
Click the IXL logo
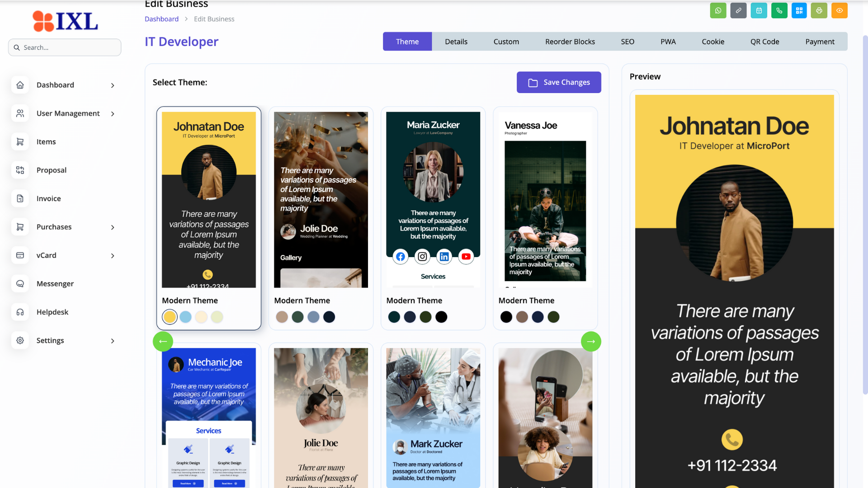65,21
